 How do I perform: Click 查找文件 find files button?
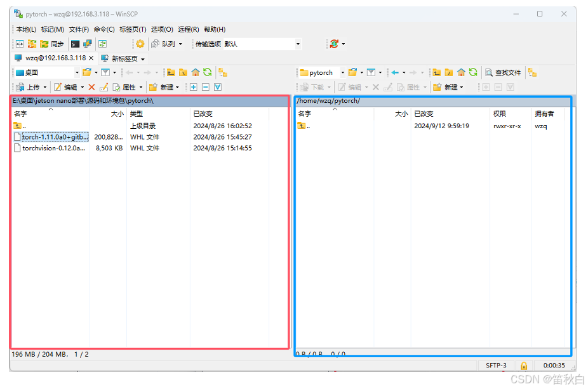pos(503,73)
